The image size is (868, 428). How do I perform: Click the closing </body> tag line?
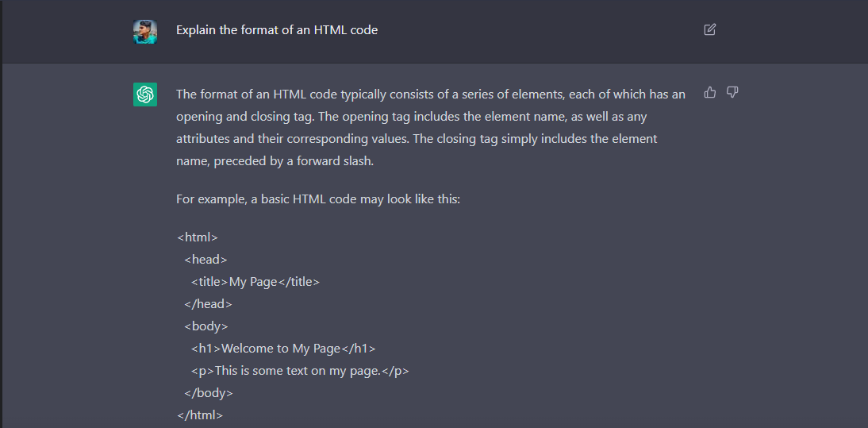tap(209, 393)
